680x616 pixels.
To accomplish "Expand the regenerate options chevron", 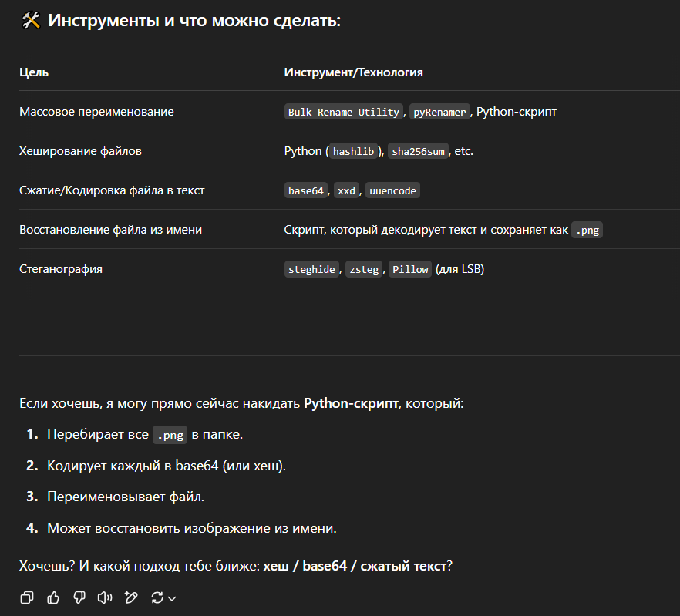I will point(172,598).
